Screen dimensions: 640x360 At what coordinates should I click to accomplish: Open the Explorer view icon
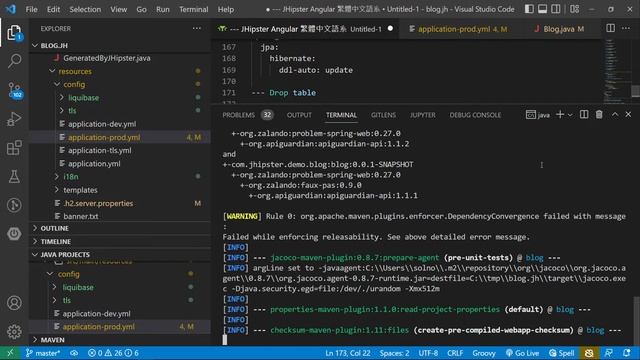point(14,33)
